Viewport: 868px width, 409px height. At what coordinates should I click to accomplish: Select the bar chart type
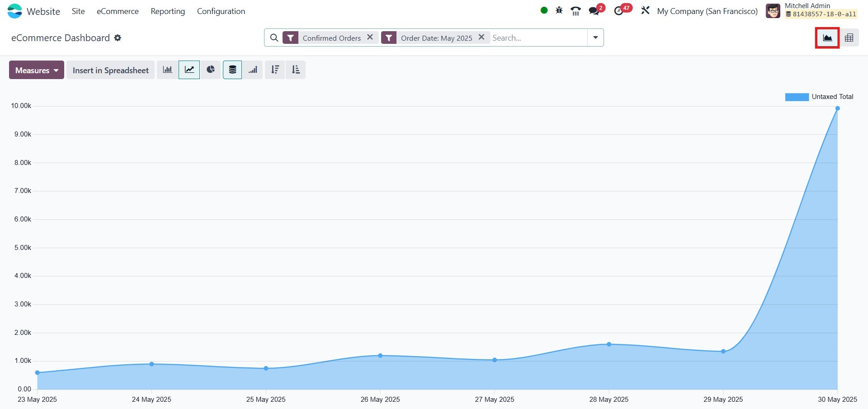168,70
